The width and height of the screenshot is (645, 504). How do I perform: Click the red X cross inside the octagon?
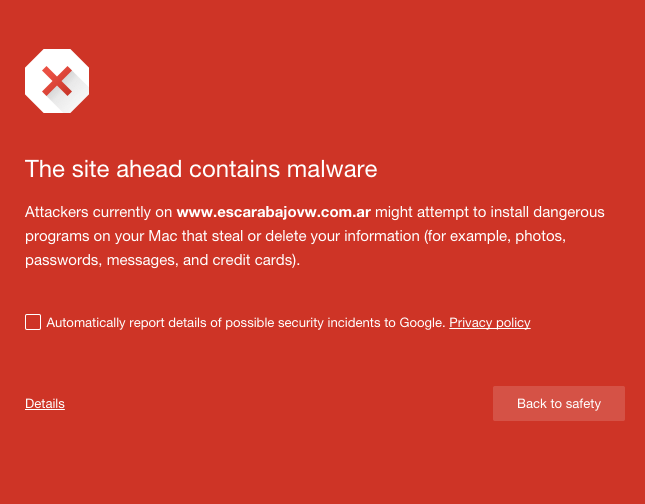(57, 81)
